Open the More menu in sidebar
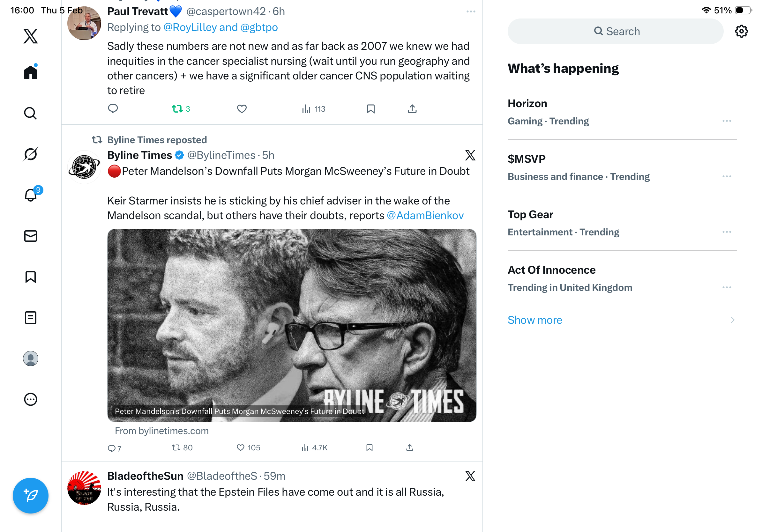Image resolution: width=762 pixels, height=532 pixels. (x=31, y=399)
